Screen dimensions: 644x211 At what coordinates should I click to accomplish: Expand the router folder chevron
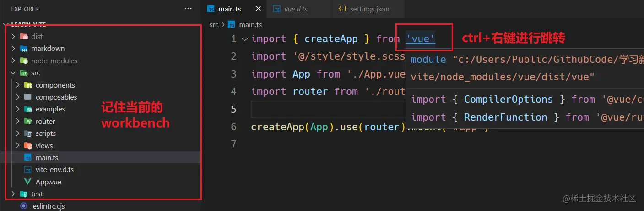(x=17, y=122)
